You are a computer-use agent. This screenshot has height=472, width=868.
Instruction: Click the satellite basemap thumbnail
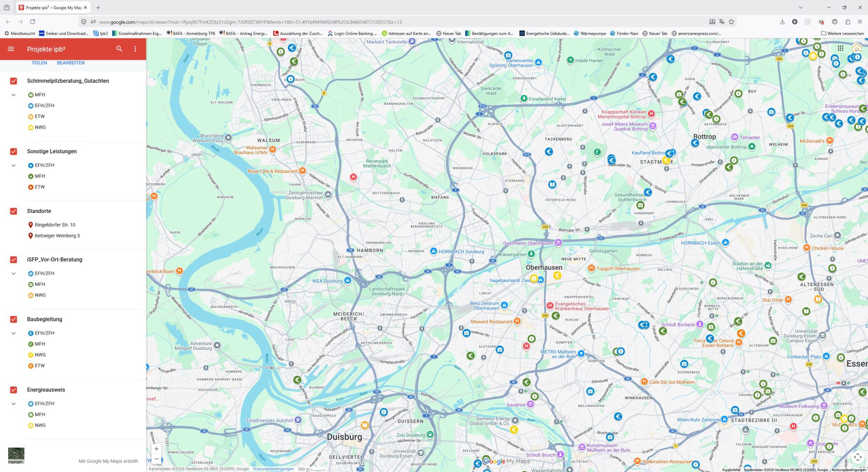click(x=16, y=455)
